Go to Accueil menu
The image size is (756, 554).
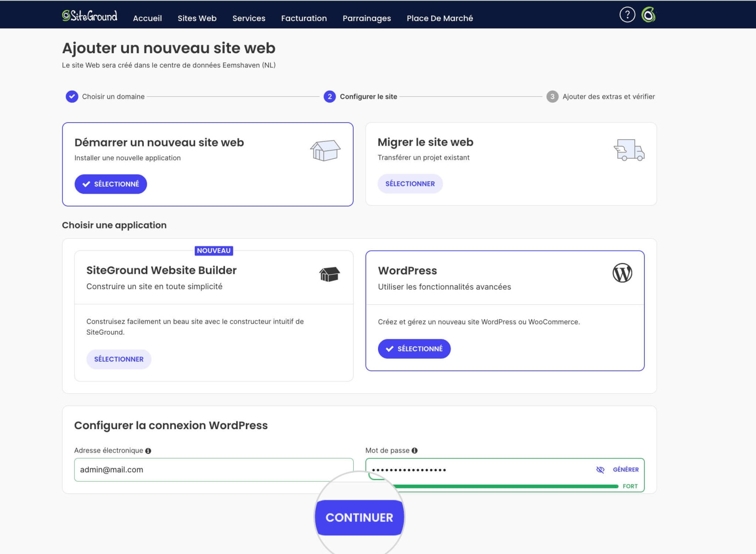coord(147,18)
